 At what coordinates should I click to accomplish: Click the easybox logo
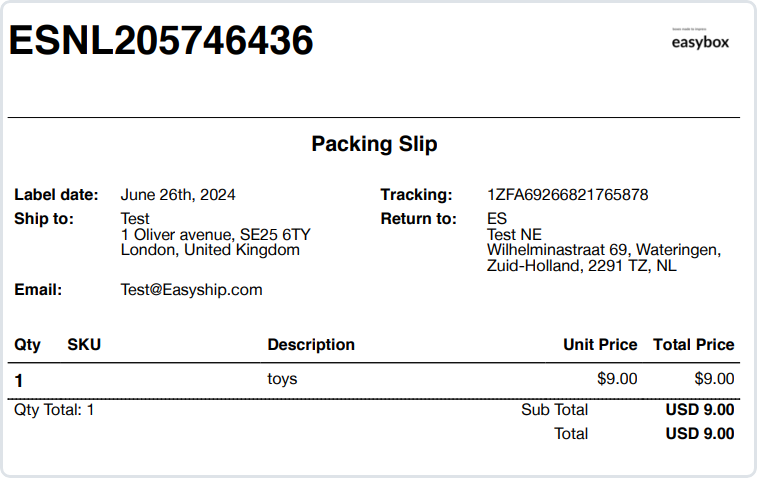pos(700,41)
